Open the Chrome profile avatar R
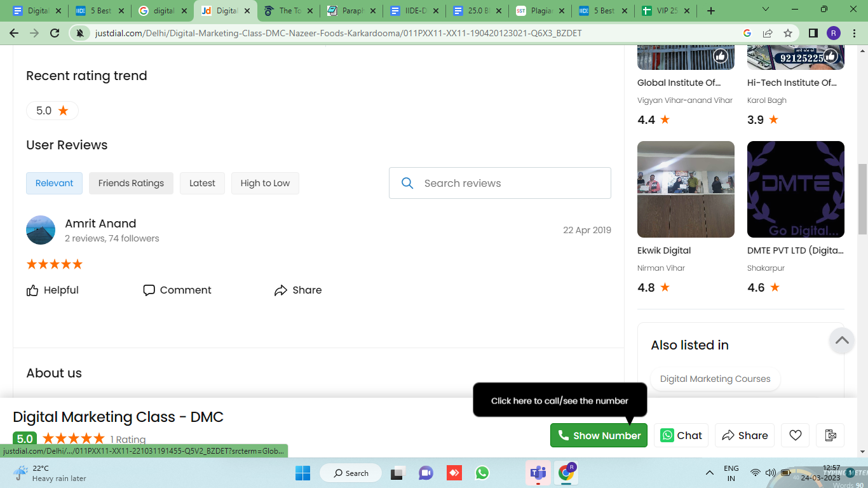 (834, 33)
